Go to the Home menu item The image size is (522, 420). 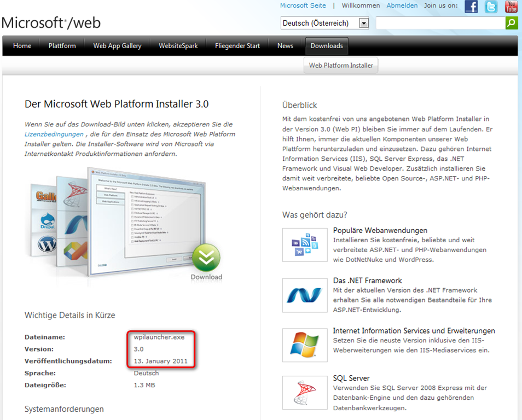[x=22, y=45]
